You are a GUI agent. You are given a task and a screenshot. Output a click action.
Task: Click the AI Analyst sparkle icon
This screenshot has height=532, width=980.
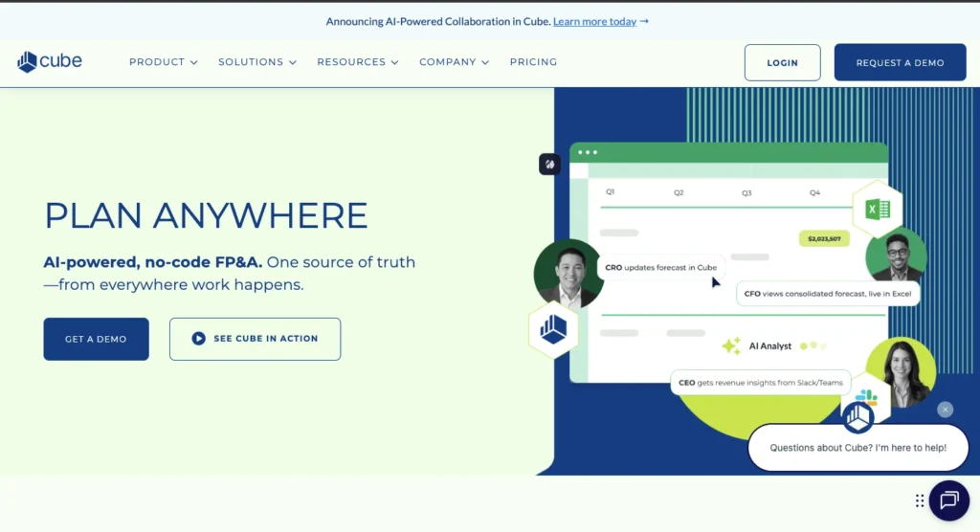click(731, 345)
